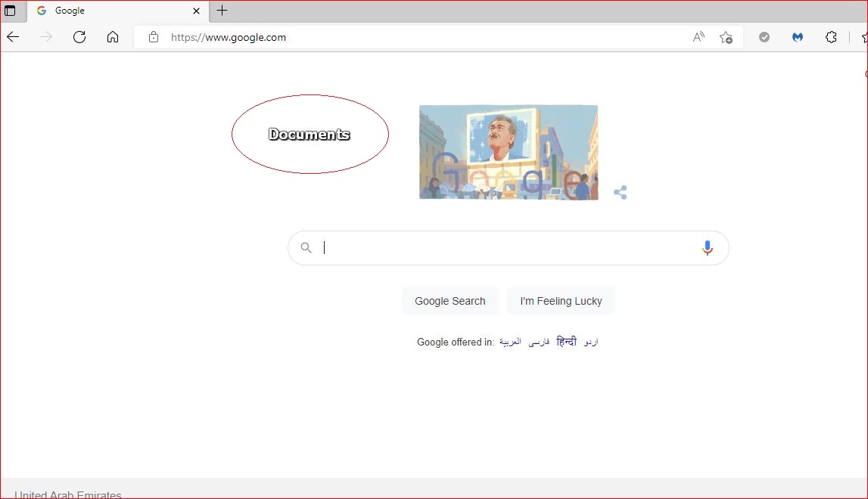View site information lock icon
This screenshot has width=868, height=499.
(154, 37)
